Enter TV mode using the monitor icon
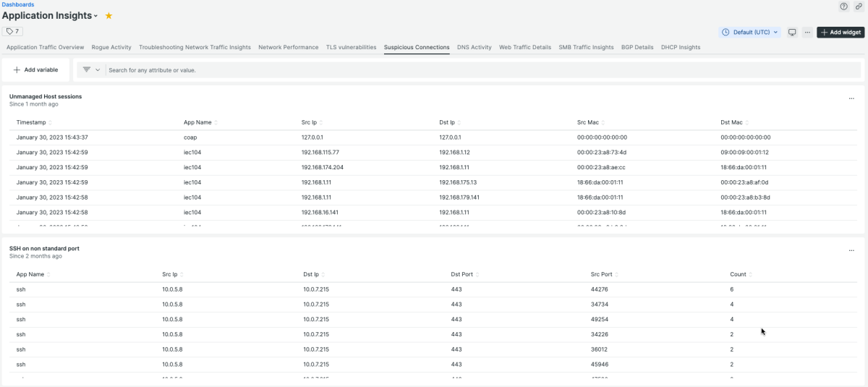Screen dimensions: 868x387 point(792,33)
